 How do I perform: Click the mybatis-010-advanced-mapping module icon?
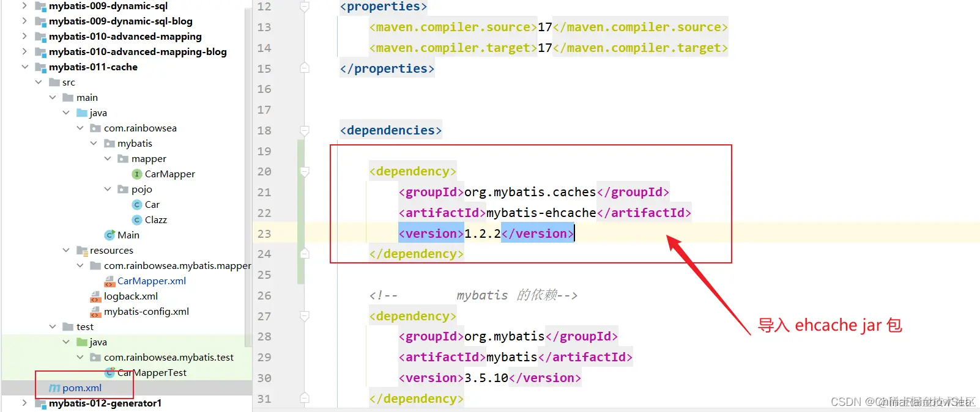click(41, 37)
